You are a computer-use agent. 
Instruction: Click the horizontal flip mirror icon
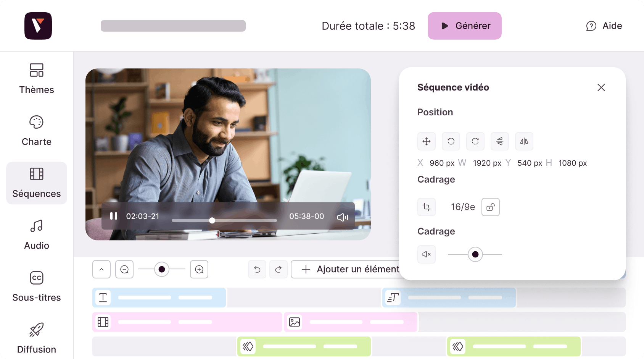click(524, 141)
